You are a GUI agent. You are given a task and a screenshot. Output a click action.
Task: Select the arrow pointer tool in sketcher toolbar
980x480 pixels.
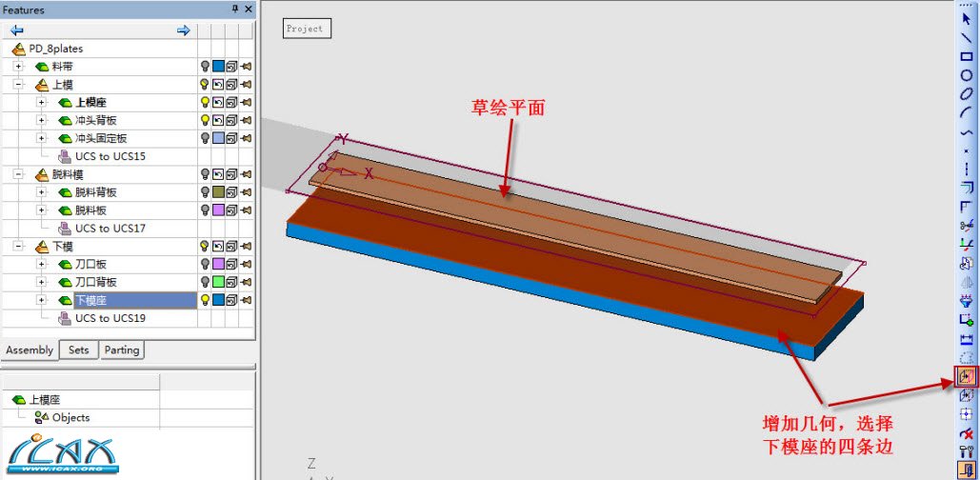967,19
